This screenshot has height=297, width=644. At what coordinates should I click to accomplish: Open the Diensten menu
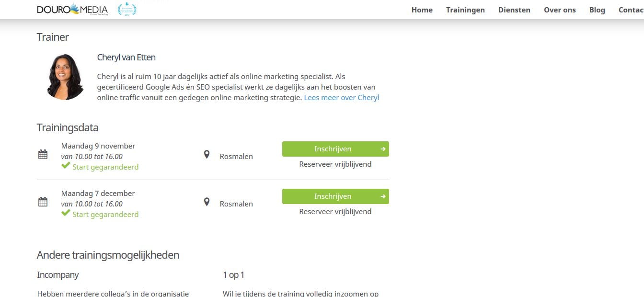[x=514, y=10]
